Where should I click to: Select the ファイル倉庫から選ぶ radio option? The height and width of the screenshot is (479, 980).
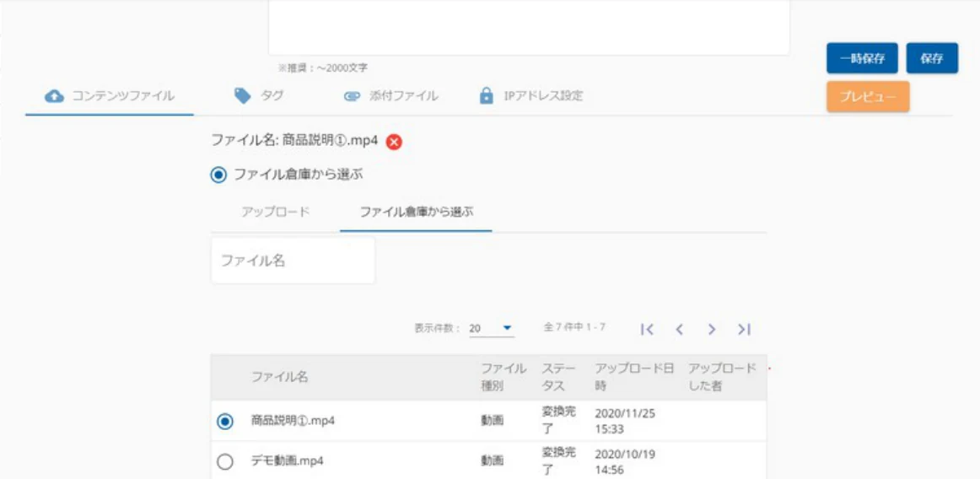[218, 175]
